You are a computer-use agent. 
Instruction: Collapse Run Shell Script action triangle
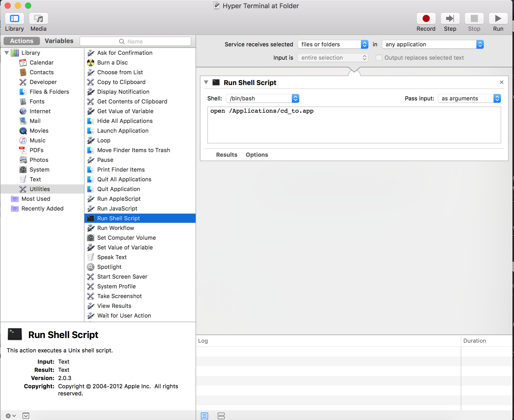[x=206, y=82]
